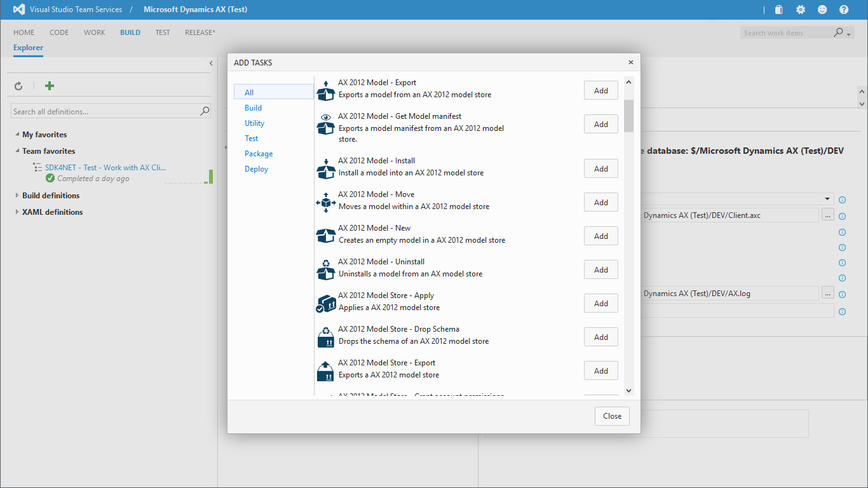Switch to the Explorer sub-tab
Screen dimensions: 868x488
tap(29, 48)
